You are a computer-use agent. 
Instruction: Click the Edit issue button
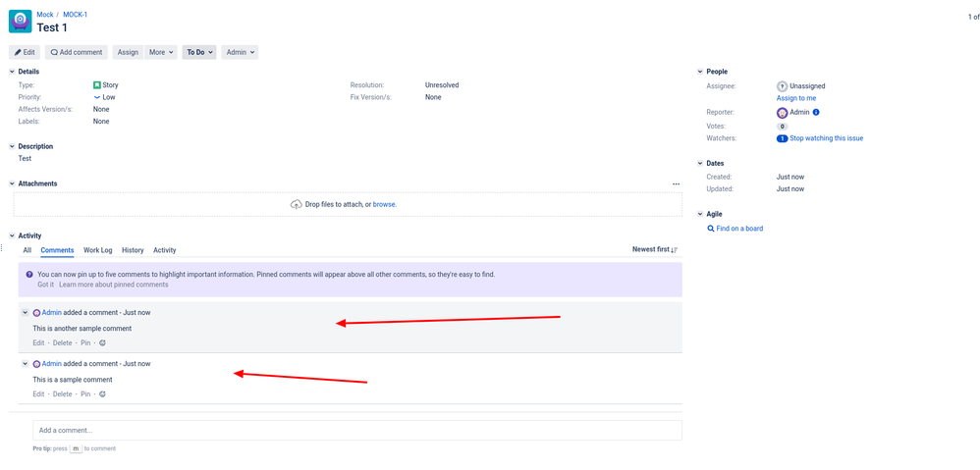[x=25, y=52]
